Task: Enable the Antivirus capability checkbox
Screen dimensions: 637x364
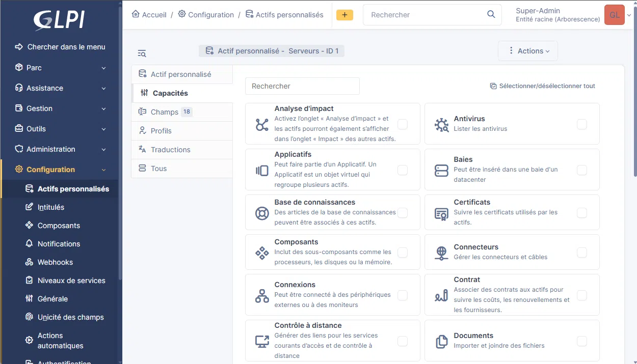Action: pos(581,124)
